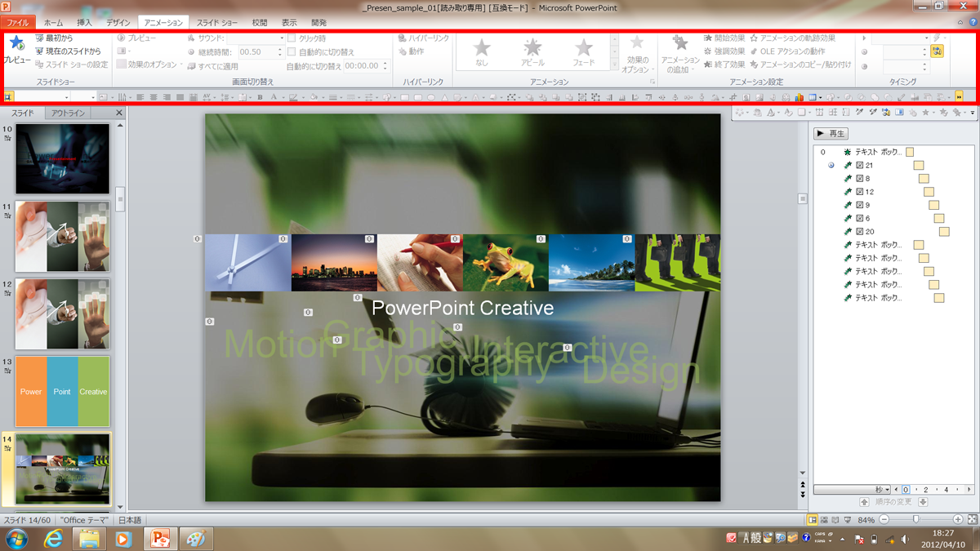This screenshot has height=551, width=980.
Task: Select slide 13 thumbnail Power Point Creative
Action: point(62,391)
